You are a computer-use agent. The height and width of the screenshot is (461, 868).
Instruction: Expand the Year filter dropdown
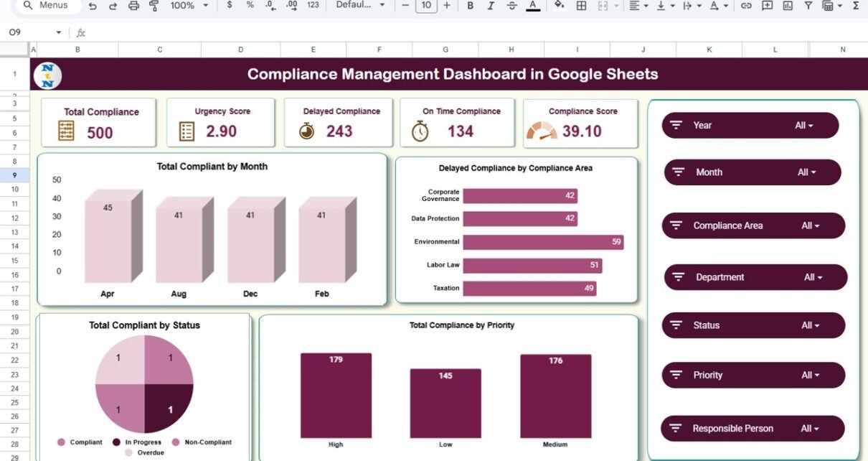[x=804, y=126]
